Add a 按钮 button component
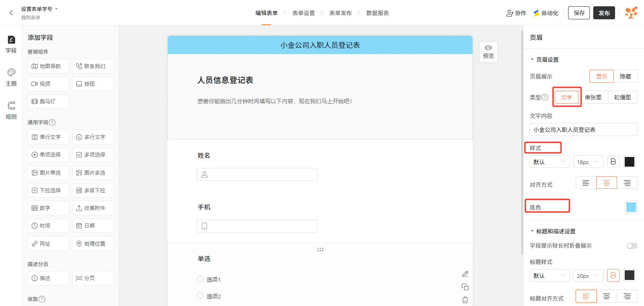Image resolution: width=644 pixels, height=306 pixels. (93, 84)
